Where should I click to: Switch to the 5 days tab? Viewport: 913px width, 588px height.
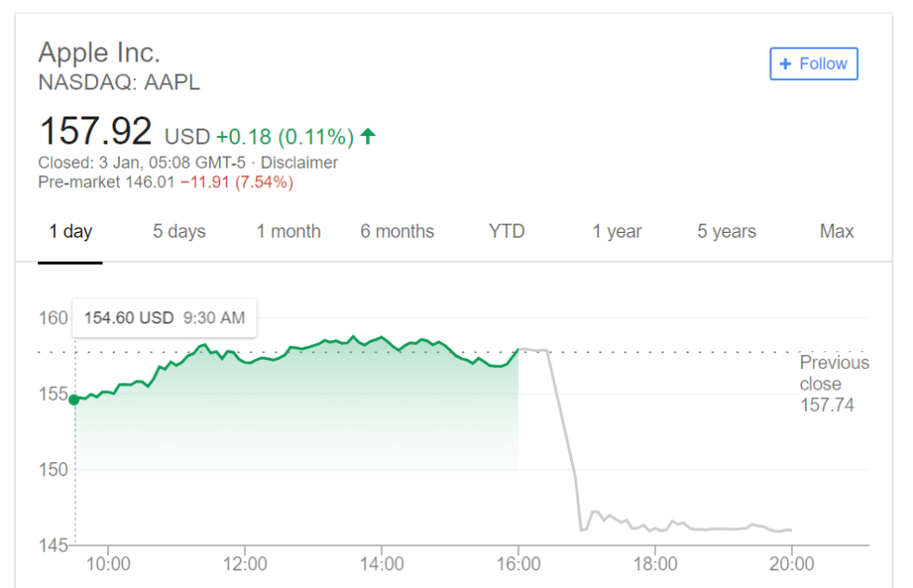pos(179,232)
